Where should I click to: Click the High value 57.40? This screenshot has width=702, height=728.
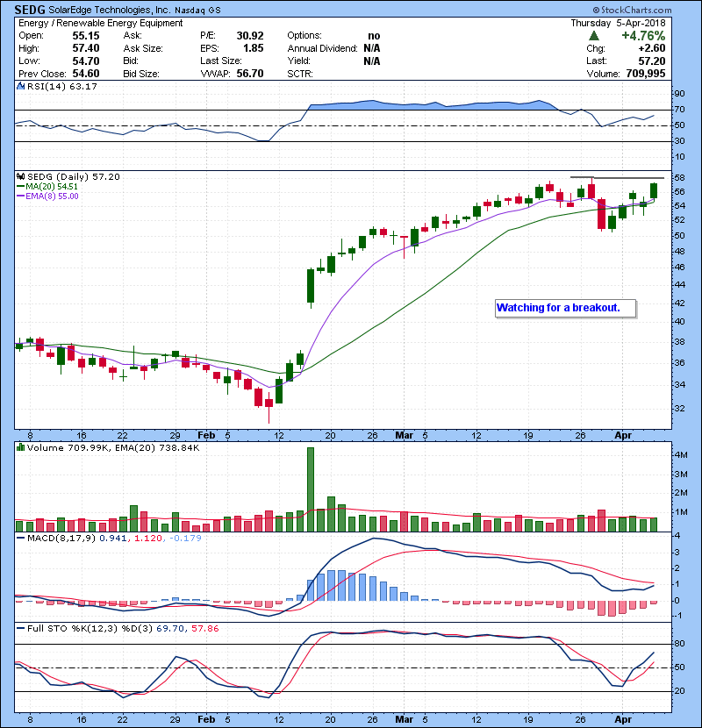point(85,48)
